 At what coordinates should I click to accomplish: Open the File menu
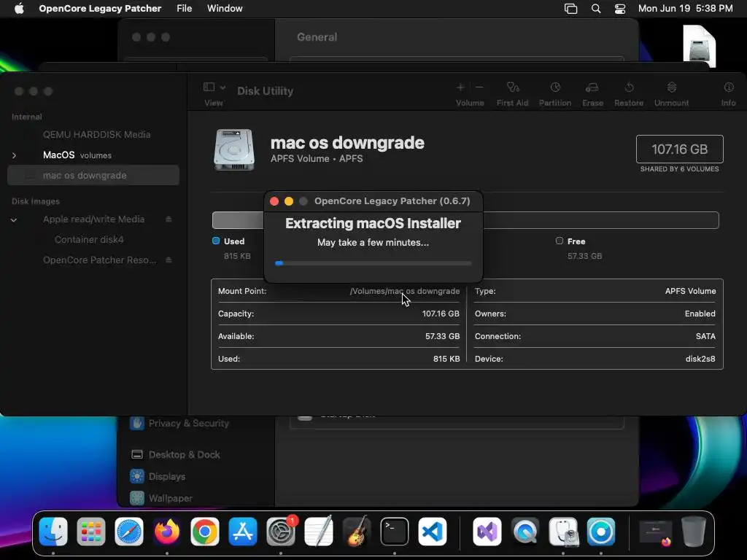(184, 9)
